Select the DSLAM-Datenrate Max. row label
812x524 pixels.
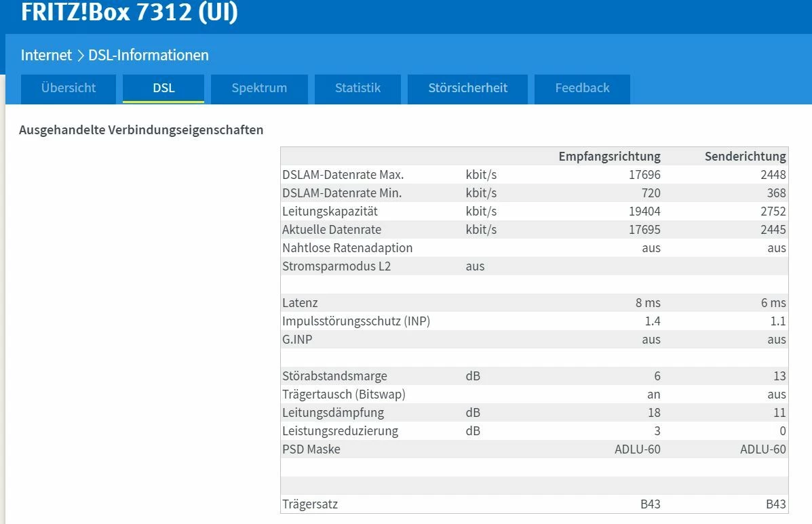pyautogui.click(x=343, y=175)
